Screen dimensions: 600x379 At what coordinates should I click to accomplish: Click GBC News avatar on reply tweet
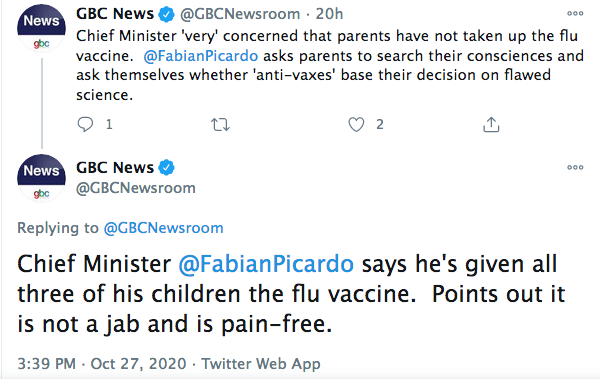(41, 178)
